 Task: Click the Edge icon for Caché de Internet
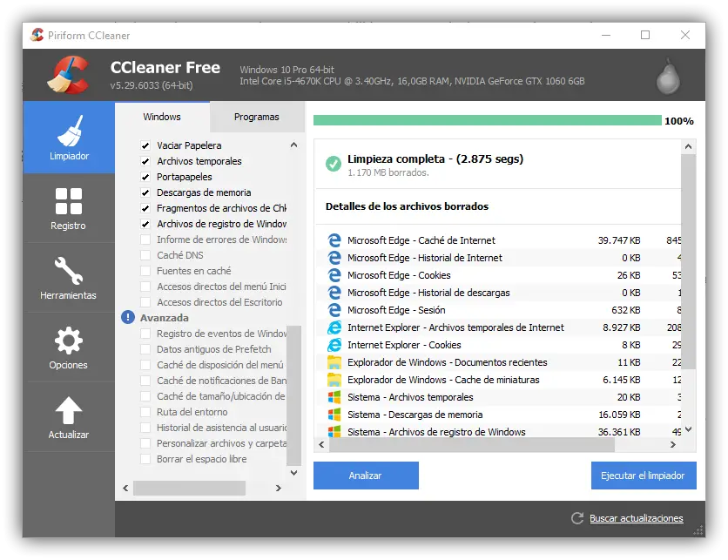coord(334,240)
